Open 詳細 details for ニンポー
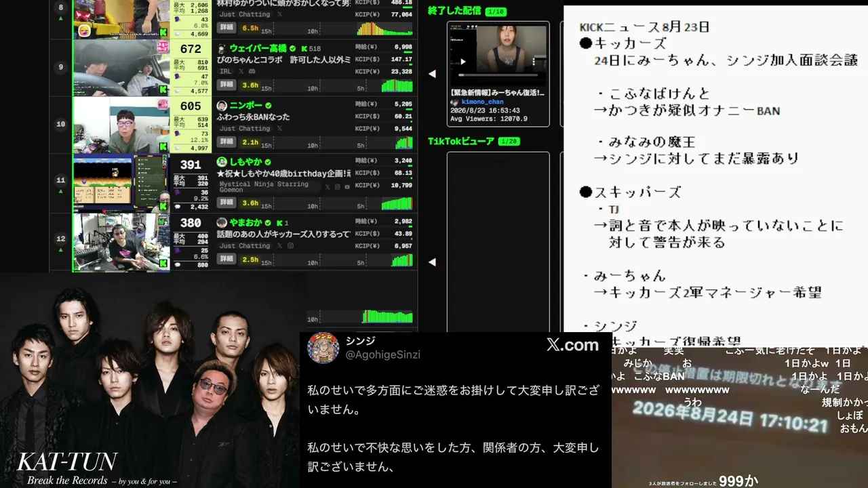Image resolution: width=868 pixels, height=488 pixels. click(x=226, y=142)
